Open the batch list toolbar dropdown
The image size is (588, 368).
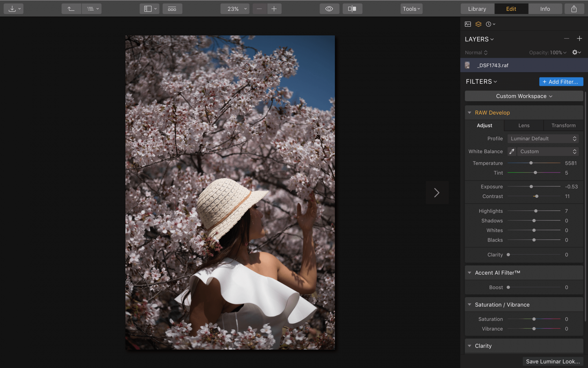(92, 9)
